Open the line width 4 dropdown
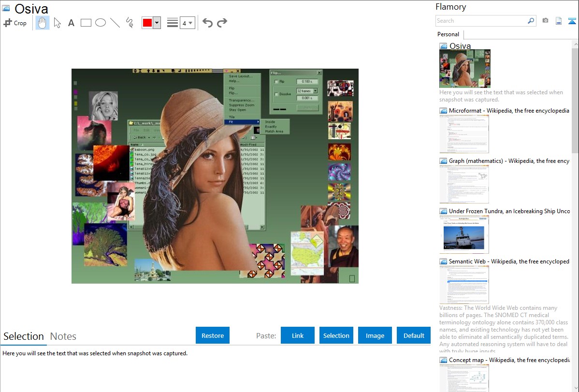This screenshot has width=579, height=392. click(187, 23)
